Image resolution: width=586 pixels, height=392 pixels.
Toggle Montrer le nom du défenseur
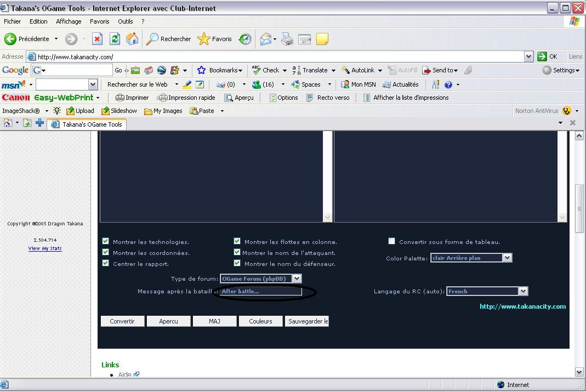tap(237, 263)
